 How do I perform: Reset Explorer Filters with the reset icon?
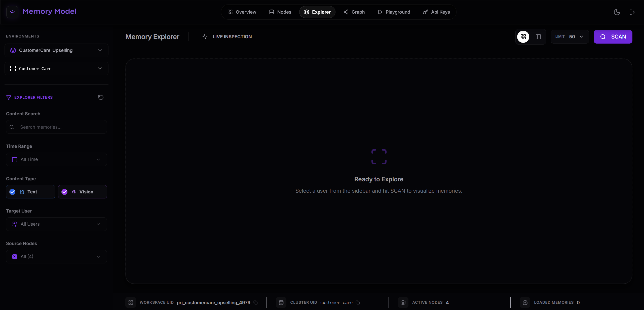point(100,97)
